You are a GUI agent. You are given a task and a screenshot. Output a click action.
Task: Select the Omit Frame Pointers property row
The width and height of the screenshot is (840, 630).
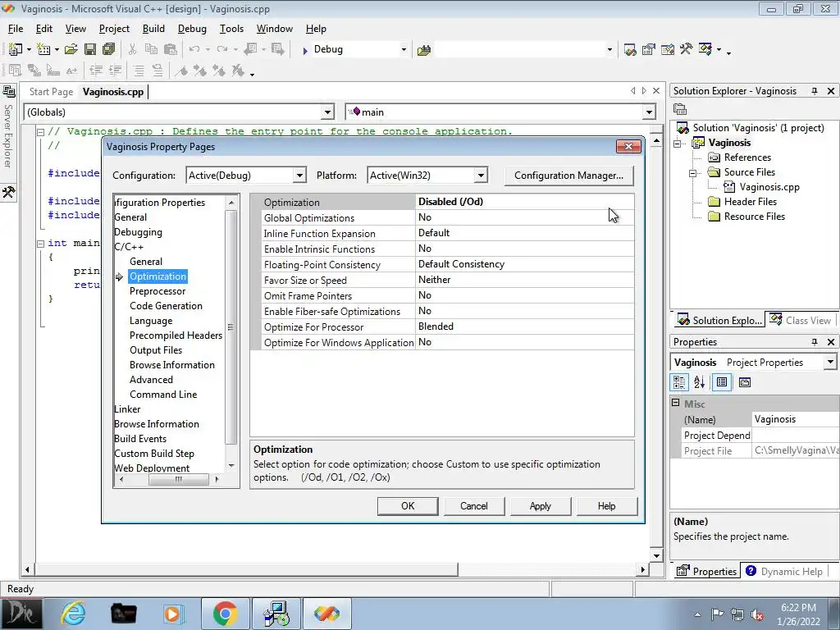[442, 295]
